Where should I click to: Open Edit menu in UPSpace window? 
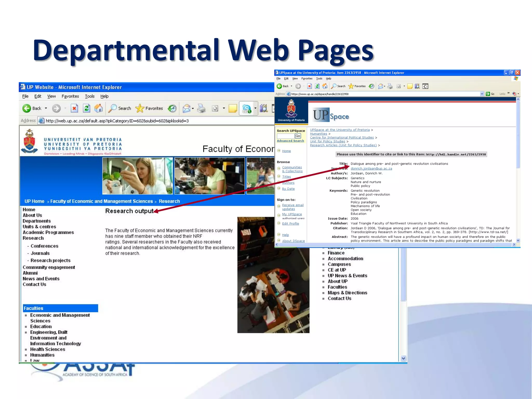click(286, 78)
